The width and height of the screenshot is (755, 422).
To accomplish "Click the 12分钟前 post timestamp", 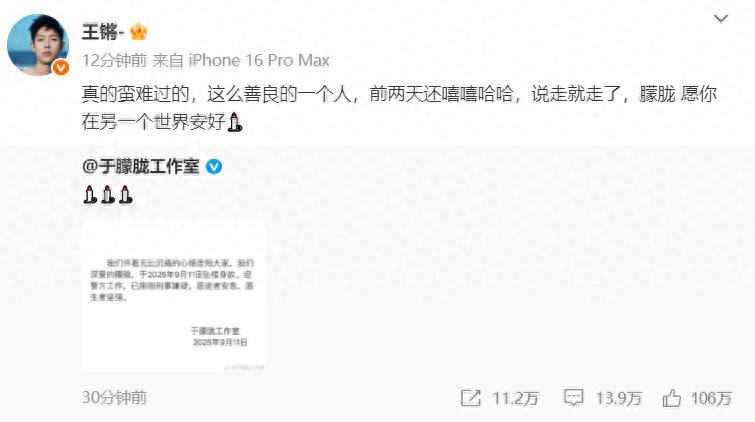I will [114, 60].
